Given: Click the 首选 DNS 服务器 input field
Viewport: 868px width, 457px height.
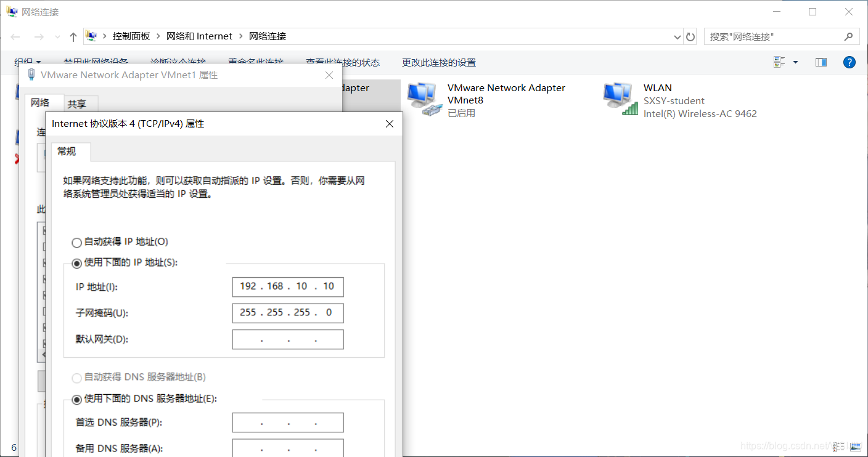Looking at the screenshot, I should coord(288,423).
